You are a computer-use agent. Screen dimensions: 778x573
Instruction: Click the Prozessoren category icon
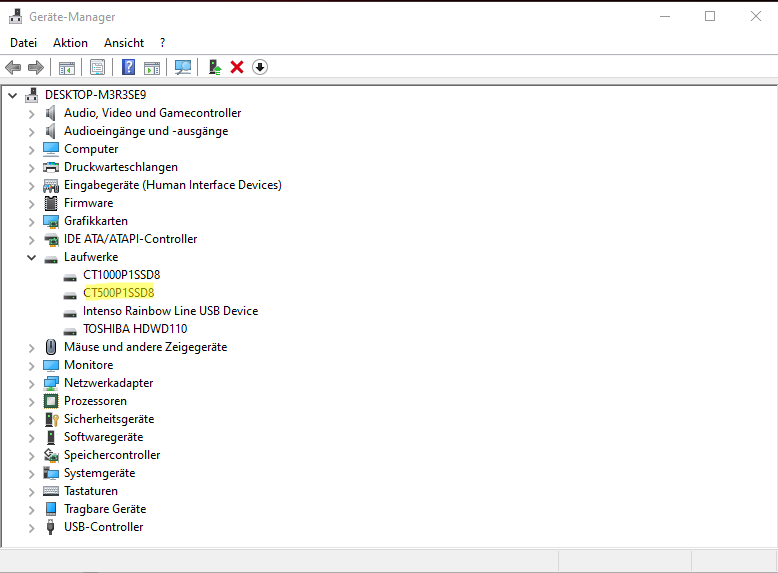tap(51, 401)
